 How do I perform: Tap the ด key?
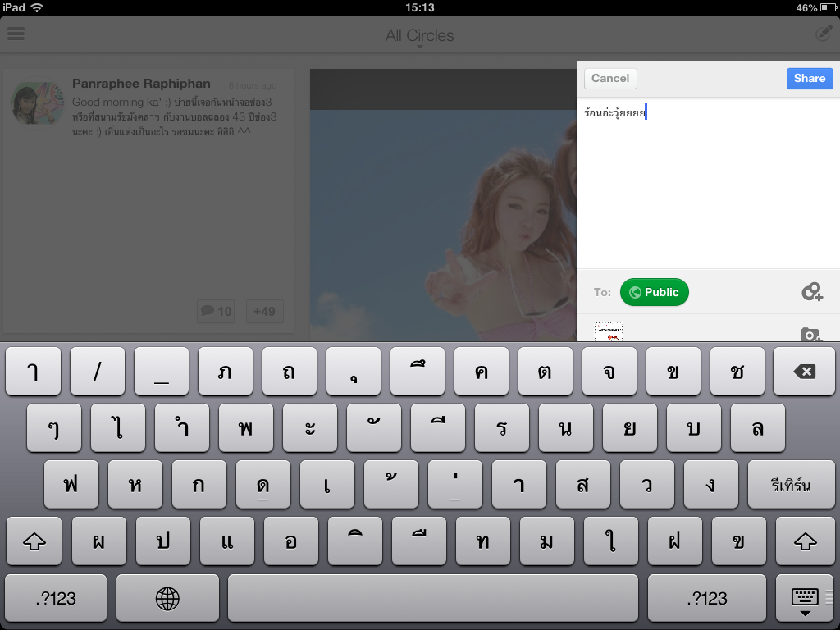click(263, 484)
